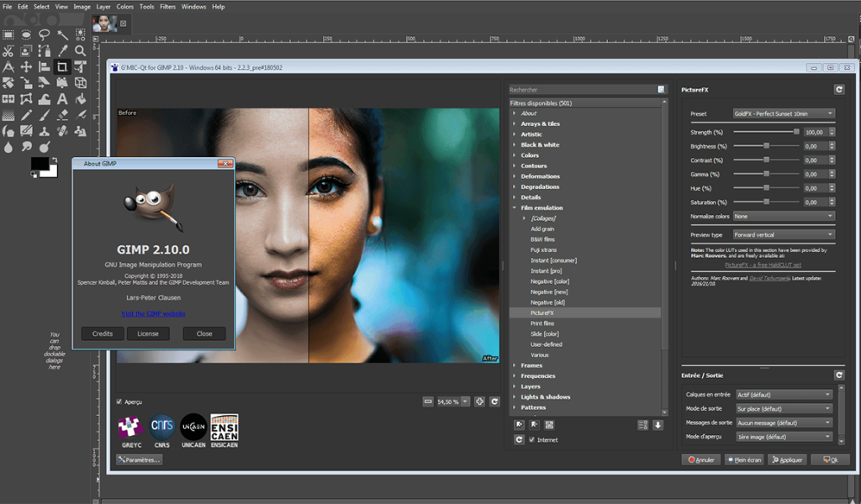Viewport: 861px width, 504px height.
Task: Open the preview zoom percentage dropdown
Action: coord(465,402)
